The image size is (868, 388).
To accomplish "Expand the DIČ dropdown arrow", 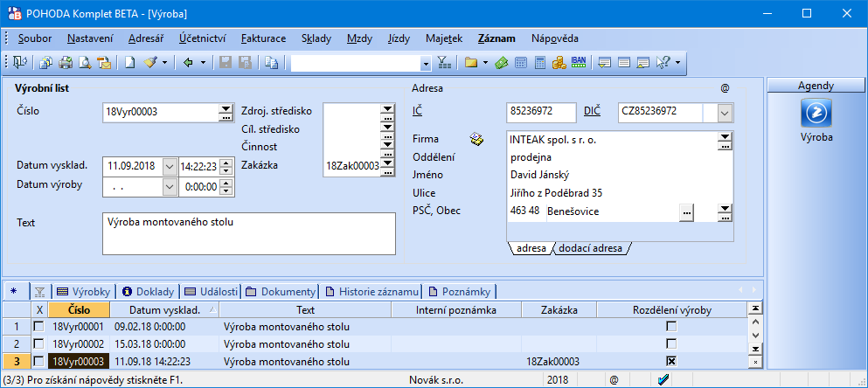I will 726,113.
